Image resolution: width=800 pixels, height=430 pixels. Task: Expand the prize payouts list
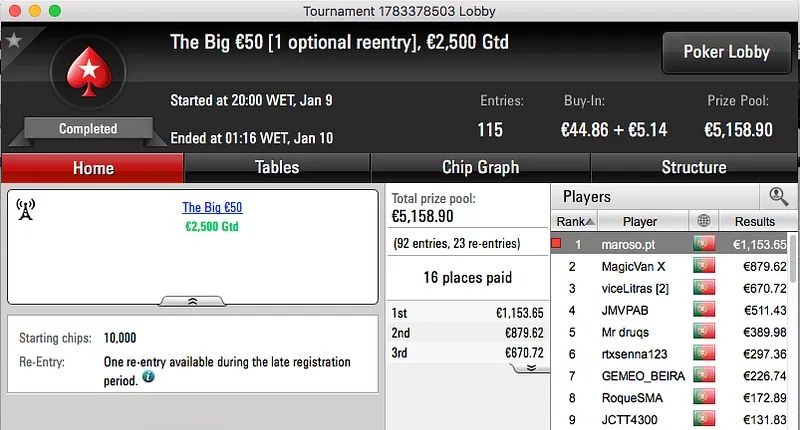pos(532,367)
